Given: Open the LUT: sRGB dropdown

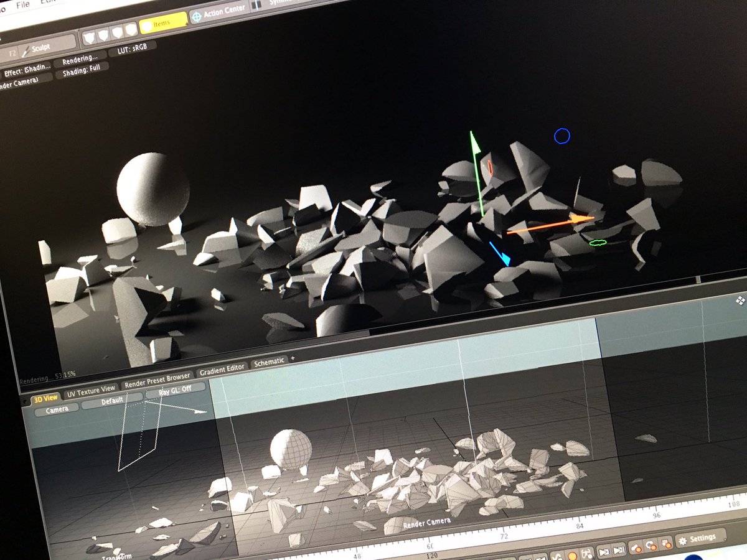Looking at the screenshot, I should point(133,48).
